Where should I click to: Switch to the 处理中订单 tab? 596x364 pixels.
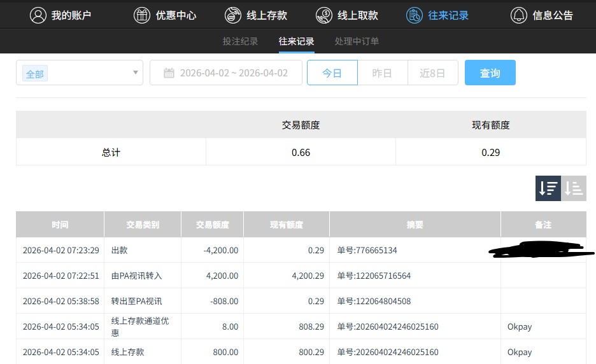[357, 41]
